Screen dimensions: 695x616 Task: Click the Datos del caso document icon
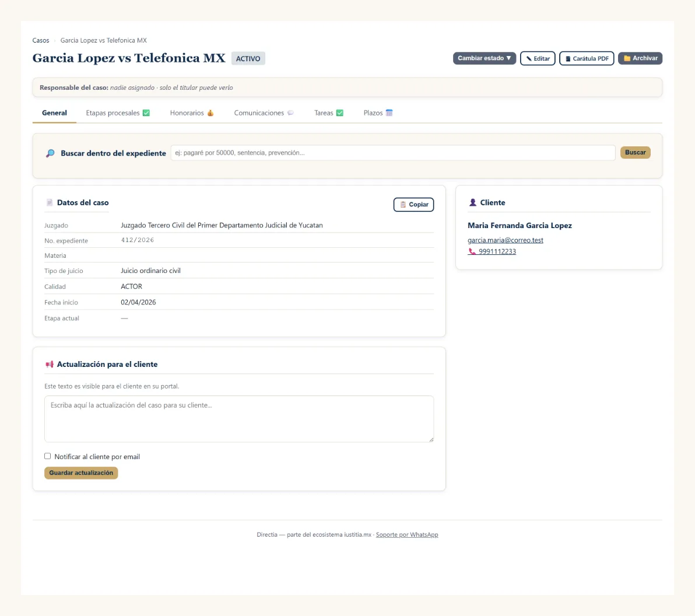coord(49,202)
